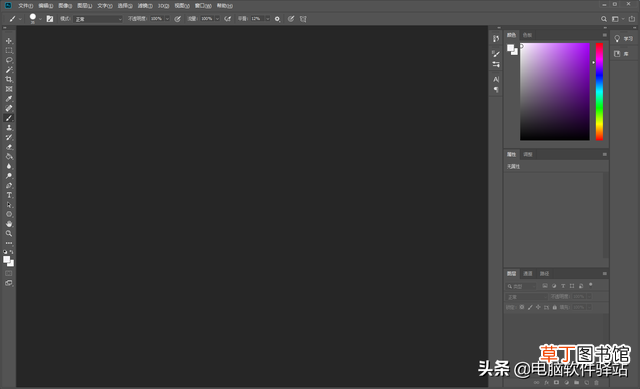This screenshot has width=640, height=389.
Task: Select the Move tool
Action: 9,41
